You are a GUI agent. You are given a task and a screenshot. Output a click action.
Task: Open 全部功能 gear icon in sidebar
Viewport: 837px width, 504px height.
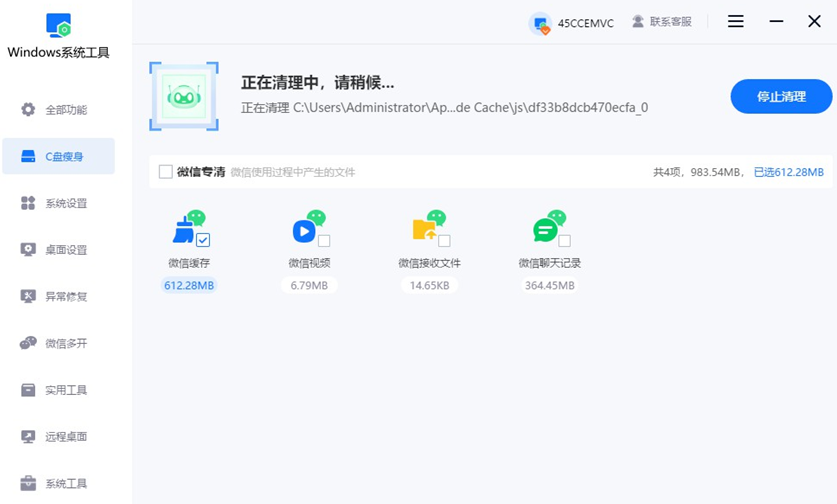[28, 109]
